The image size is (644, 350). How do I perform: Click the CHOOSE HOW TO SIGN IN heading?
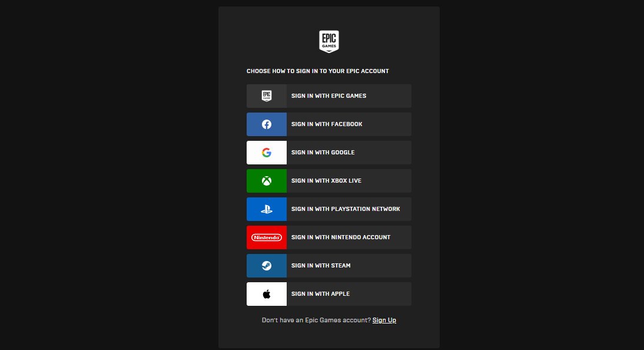pyautogui.click(x=318, y=71)
